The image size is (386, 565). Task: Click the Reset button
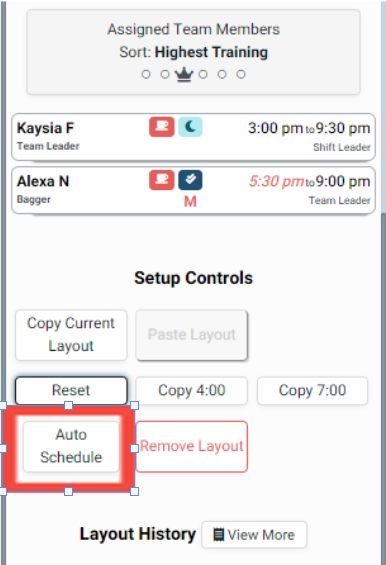click(x=71, y=391)
